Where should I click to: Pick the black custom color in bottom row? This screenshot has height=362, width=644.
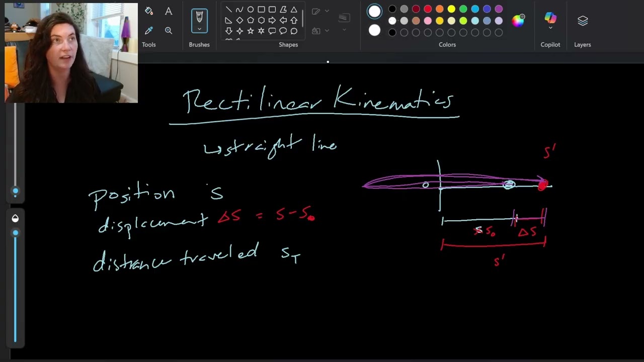[392, 33]
